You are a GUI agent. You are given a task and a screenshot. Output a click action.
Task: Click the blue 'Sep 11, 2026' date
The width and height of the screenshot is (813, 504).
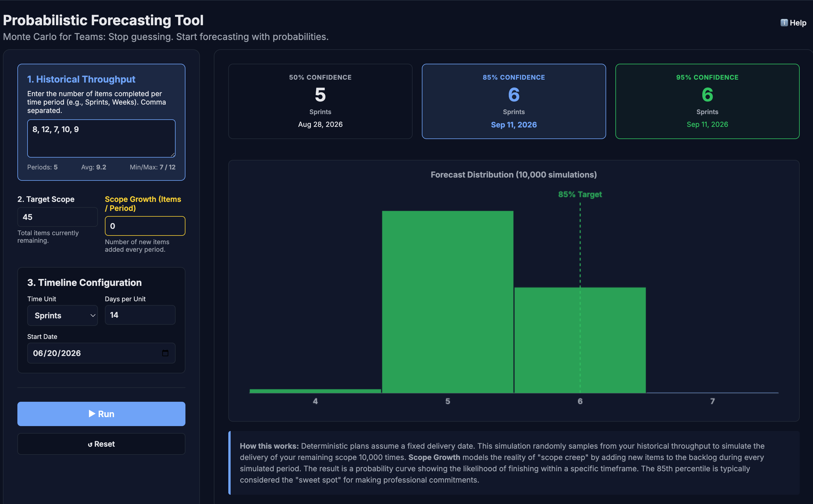[x=514, y=125]
